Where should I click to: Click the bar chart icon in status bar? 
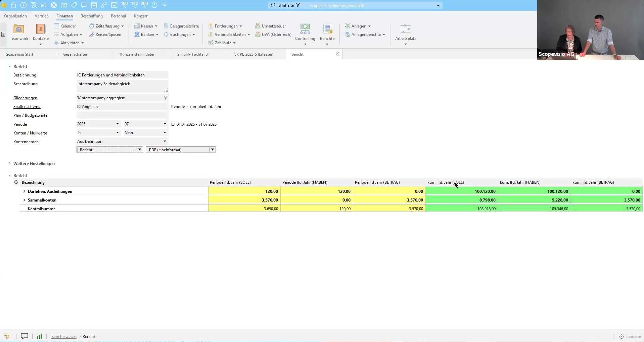point(40,336)
